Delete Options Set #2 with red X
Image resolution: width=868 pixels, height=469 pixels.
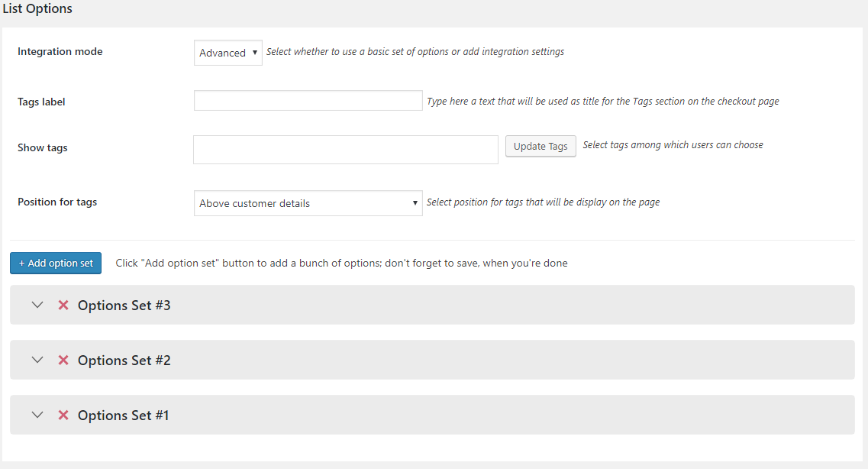pos(63,360)
